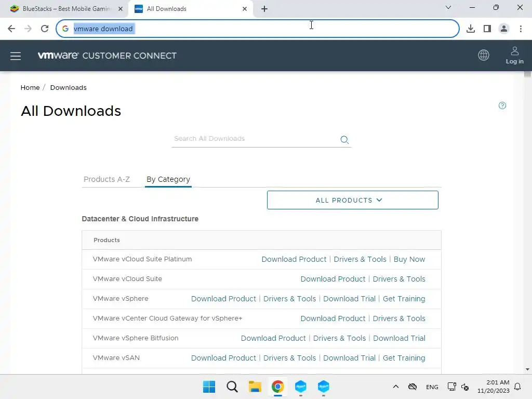The image size is (532, 399).
Task: Click Get Training for VMware vSphere
Action: 404,299
